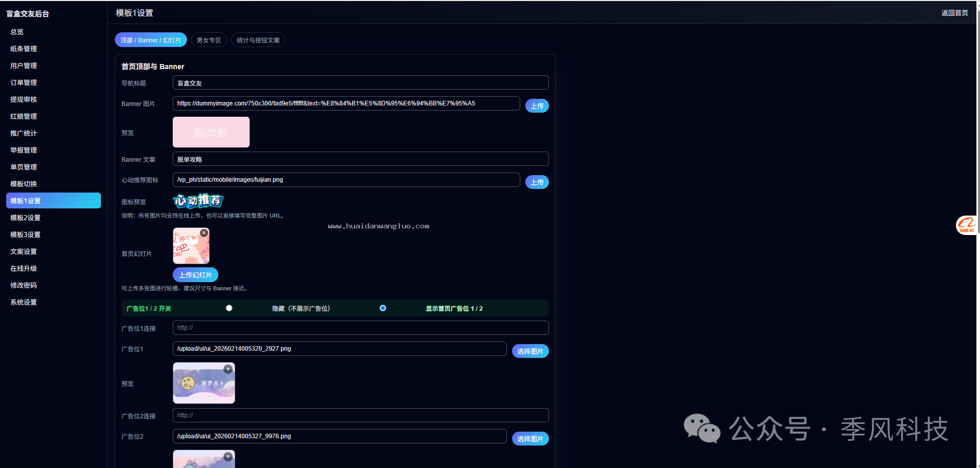Image resolution: width=980 pixels, height=468 pixels.
Task: Remove the ad slot 2 preview image
Action: pos(228,457)
